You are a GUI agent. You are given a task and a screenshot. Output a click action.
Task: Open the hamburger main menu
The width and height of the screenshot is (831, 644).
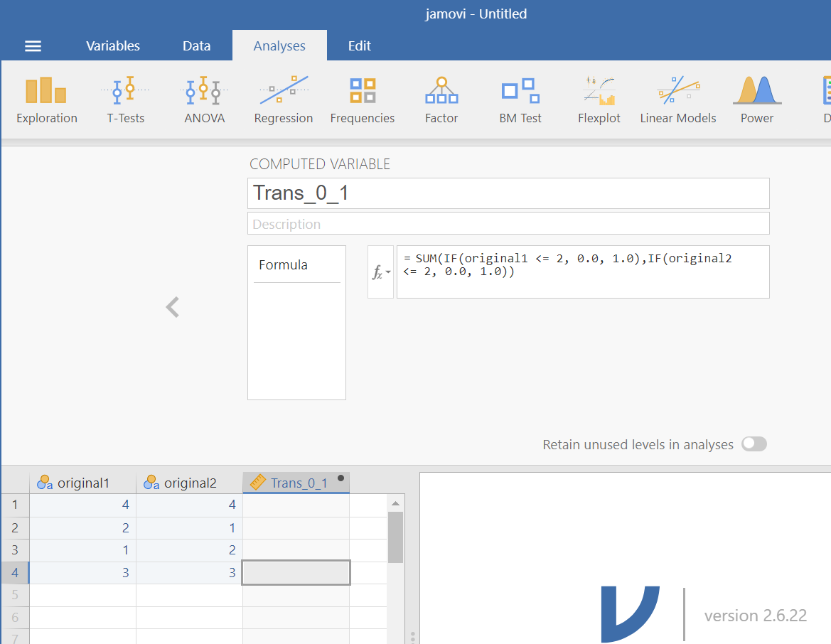(x=33, y=46)
